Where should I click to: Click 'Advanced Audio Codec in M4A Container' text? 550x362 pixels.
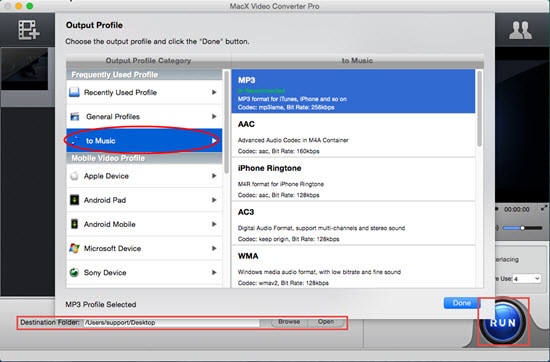[x=293, y=140]
